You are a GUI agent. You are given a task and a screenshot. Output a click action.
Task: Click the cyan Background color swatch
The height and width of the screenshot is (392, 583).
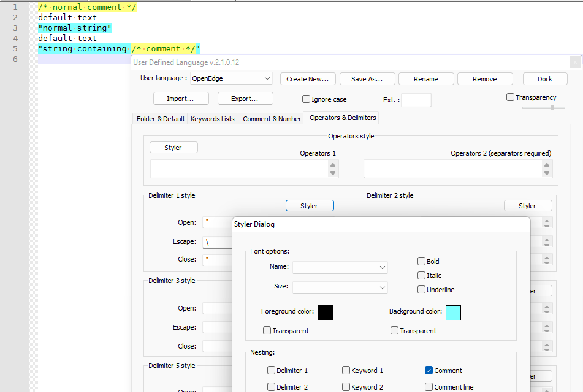point(453,312)
